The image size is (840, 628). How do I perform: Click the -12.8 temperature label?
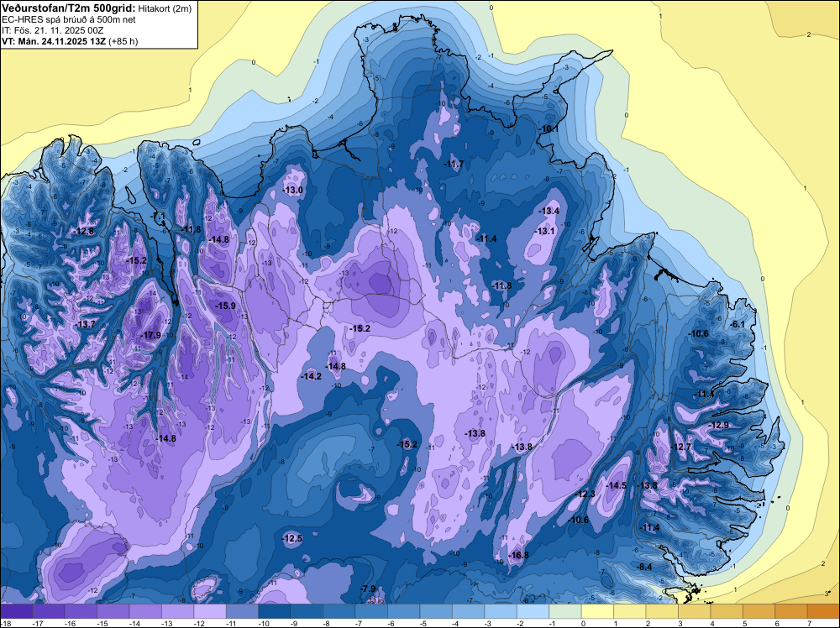pyautogui.click(x=85, y=231)
